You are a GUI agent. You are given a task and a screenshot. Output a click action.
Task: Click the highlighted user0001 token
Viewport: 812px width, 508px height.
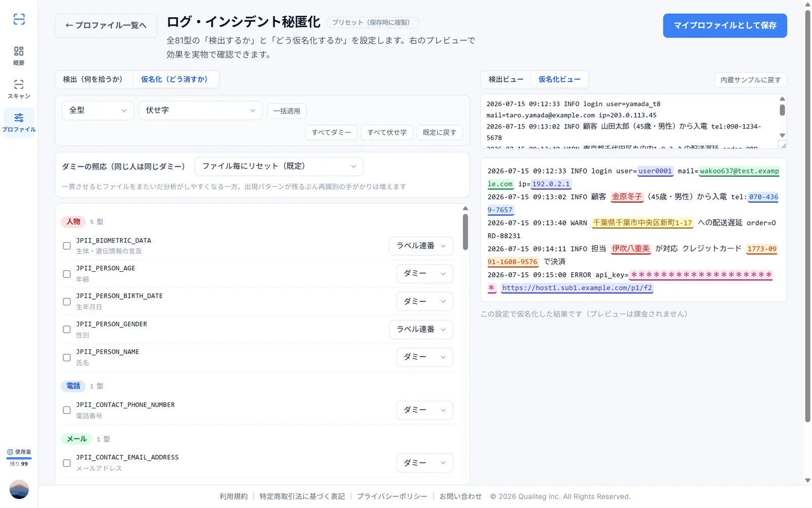pos(655,171)
